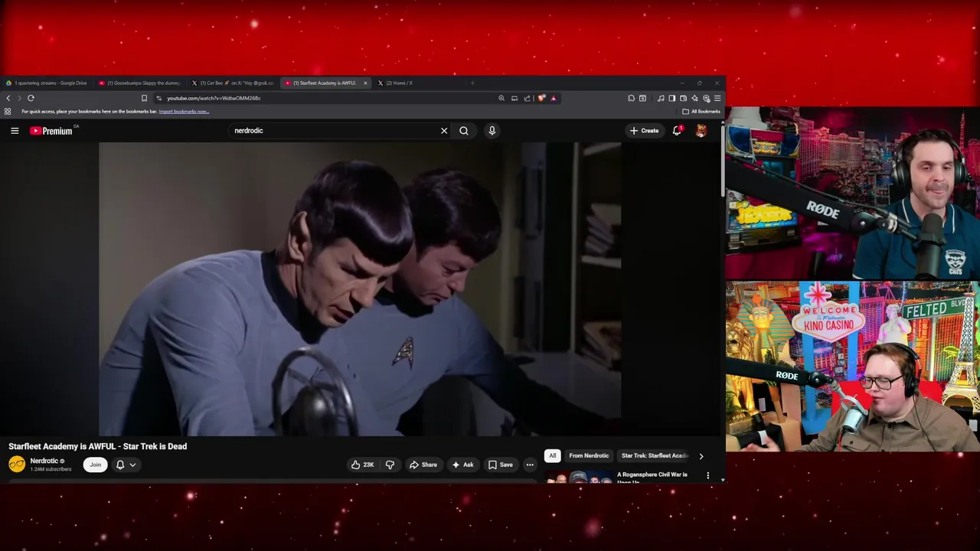Screen dimensions: 980x551
Task: Open site info icon beside URL
Action: 158,98
